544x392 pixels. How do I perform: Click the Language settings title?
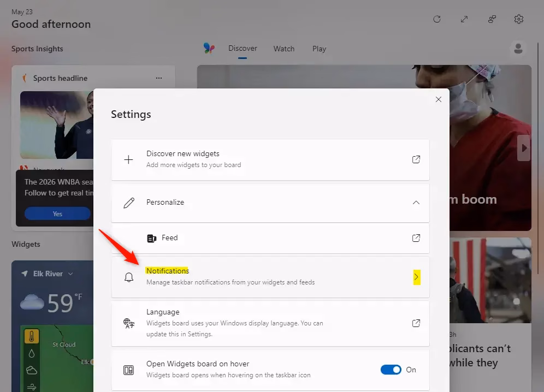(163, 312)
